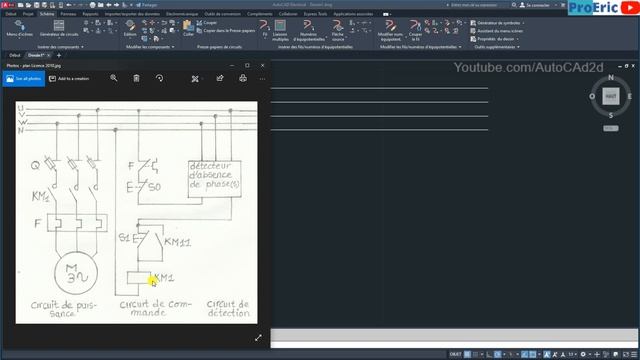The width and height of the screenshot is (640, 360).
Task: Open the Quick Access toolbar customize dropdown
Action: [132, 5]
